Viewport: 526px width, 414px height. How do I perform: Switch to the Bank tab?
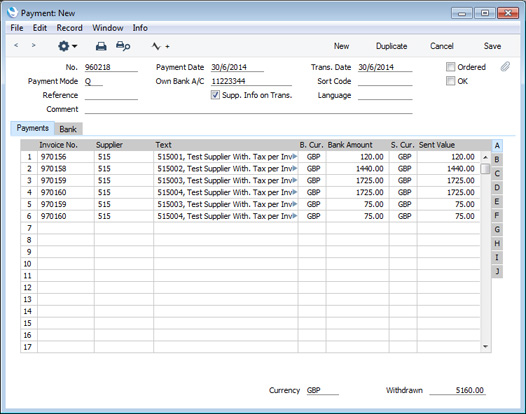[x=68, y=129]
